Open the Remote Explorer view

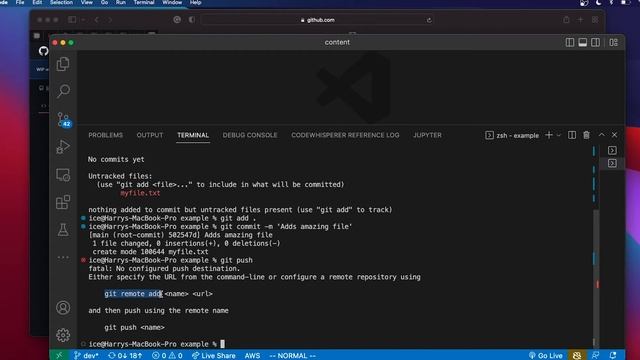click(x=63, y=175)
